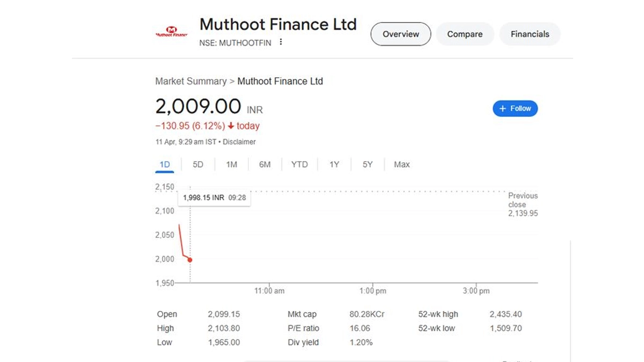Click the Previous close label on chart
644x362 pixels.
(522, 200)
